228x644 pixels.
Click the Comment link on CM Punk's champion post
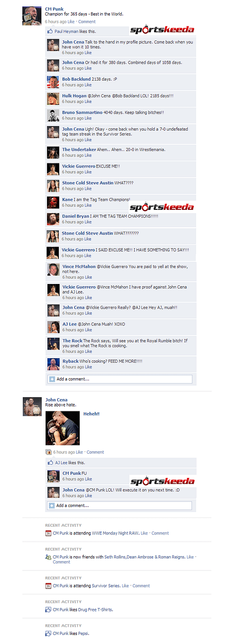(87, 21)
